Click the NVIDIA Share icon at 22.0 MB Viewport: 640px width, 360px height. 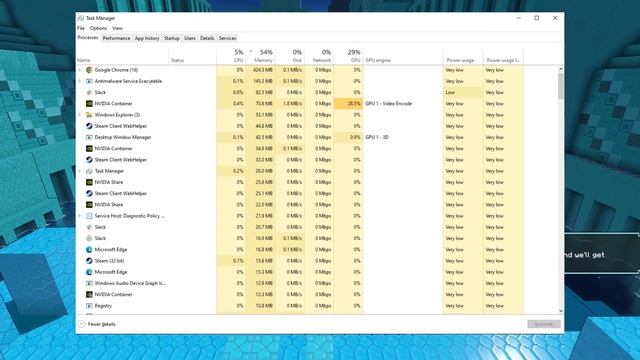[x=89, y=205]
